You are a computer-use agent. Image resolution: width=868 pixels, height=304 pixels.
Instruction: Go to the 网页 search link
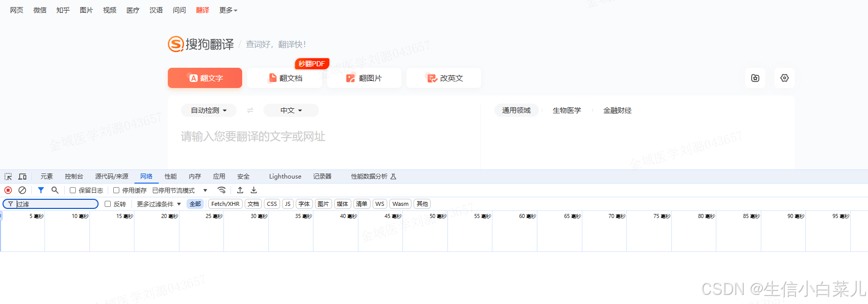point(17,10)
